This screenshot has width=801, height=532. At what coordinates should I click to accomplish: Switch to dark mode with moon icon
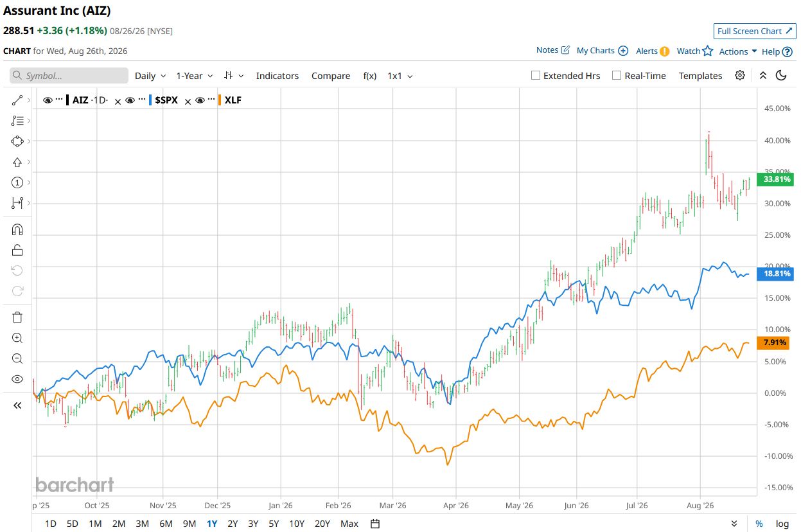click(782, 75)
